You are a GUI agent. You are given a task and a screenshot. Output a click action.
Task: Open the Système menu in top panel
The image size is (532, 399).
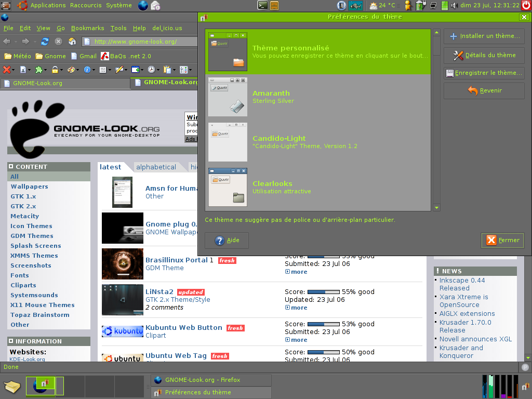click(x=119, y=5)
